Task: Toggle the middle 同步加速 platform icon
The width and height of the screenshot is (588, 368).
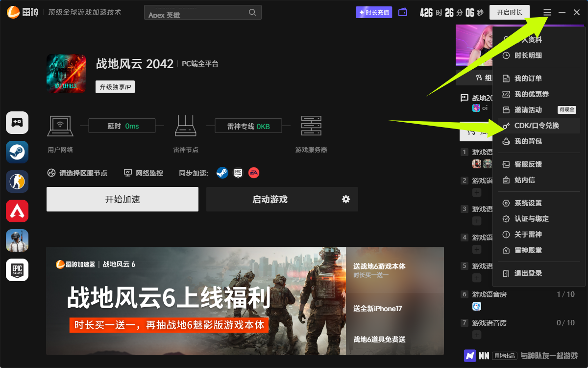Action: tap(238, 173)
